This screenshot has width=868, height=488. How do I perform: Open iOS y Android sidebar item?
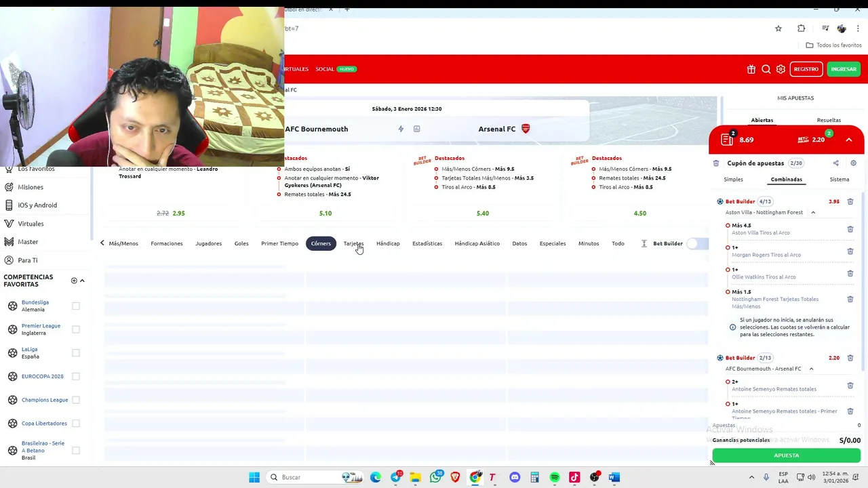(37, 205)
